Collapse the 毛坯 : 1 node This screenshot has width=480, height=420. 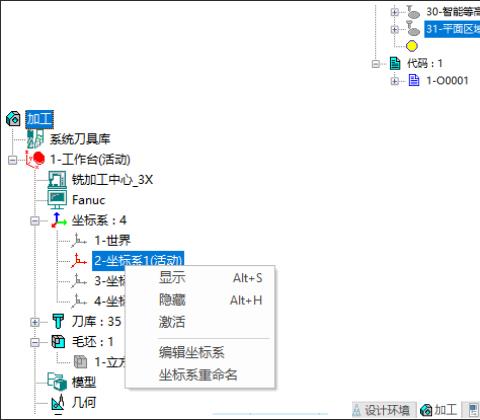(35, 342)
